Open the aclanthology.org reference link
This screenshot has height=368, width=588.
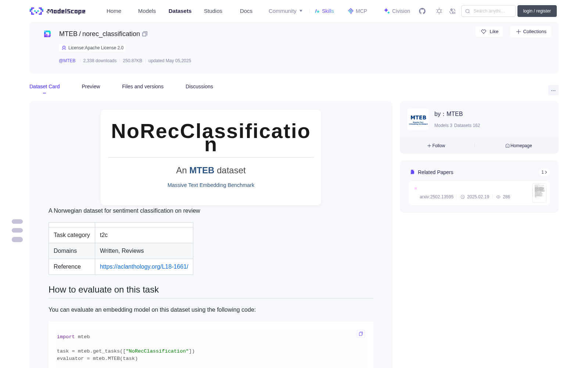pos(144,266)
